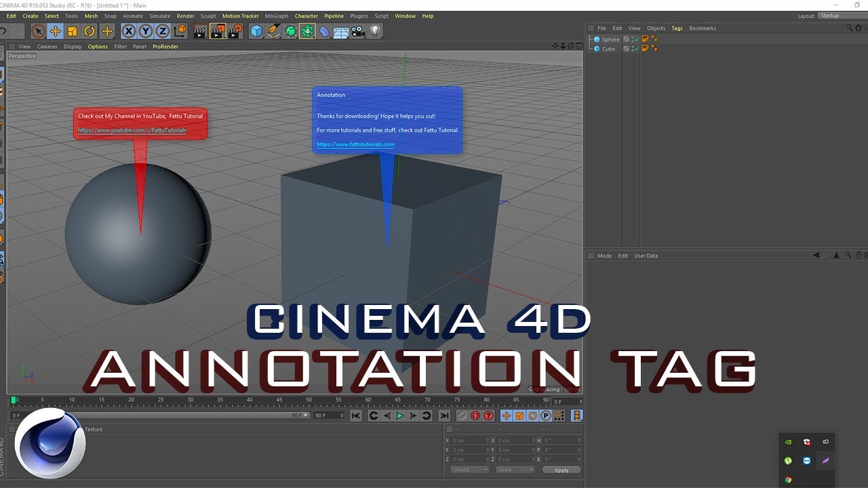
Task: Open viewport Options menu
Action: point(98,47)
